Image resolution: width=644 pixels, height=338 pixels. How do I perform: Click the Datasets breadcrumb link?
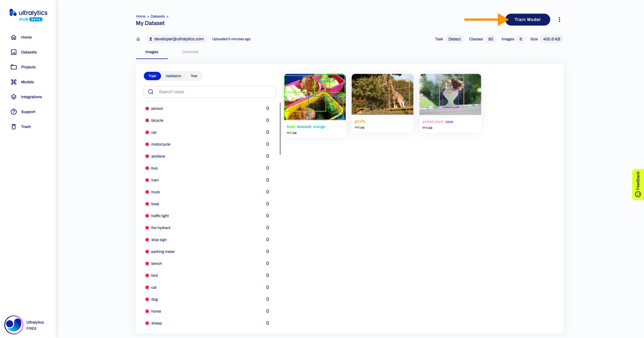[x=157, y=16]
